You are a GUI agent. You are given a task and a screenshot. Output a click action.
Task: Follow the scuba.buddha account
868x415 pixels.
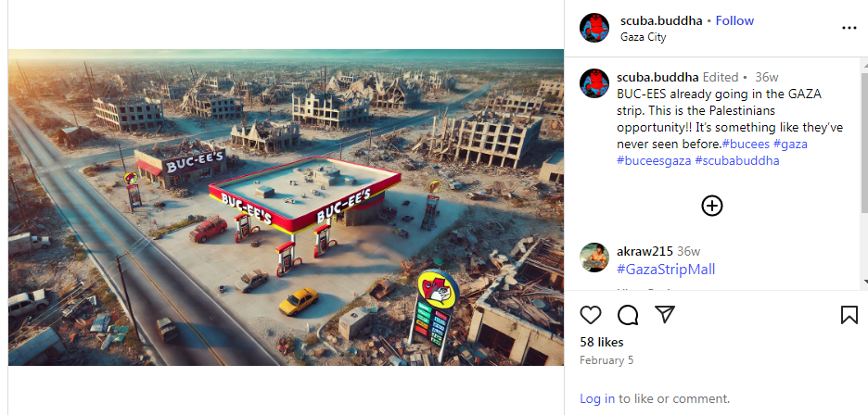(x=734, y=21)
